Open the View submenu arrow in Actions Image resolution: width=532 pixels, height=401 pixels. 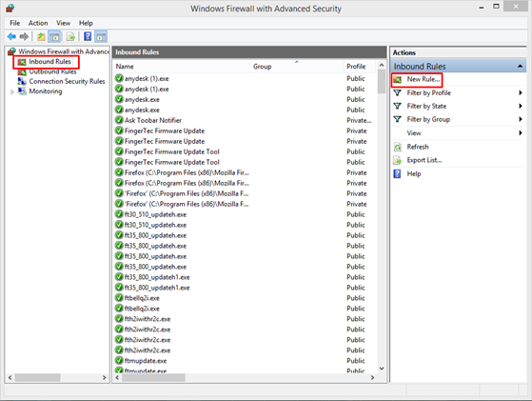coord(521,133)
